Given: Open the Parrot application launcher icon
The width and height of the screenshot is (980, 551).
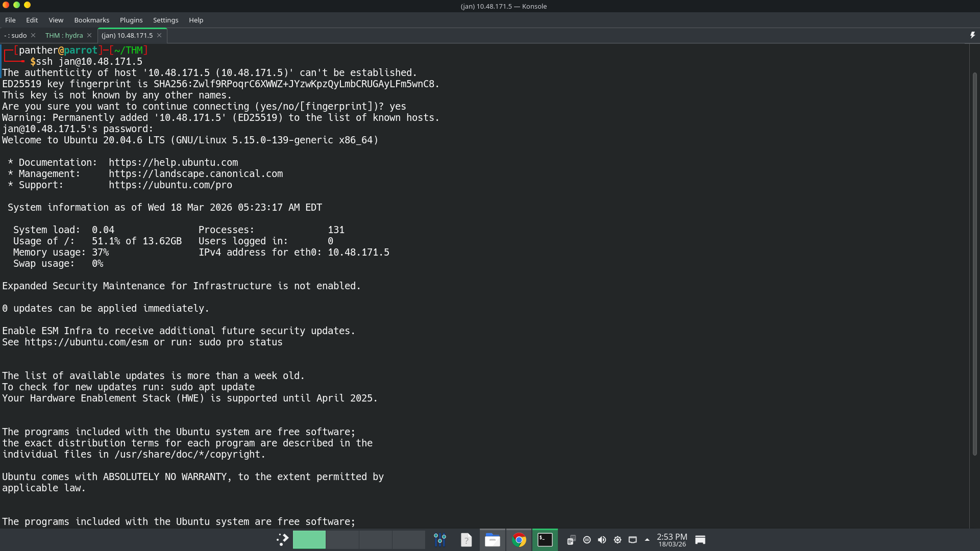Looking at the screenshot, I should click(282, 539).
